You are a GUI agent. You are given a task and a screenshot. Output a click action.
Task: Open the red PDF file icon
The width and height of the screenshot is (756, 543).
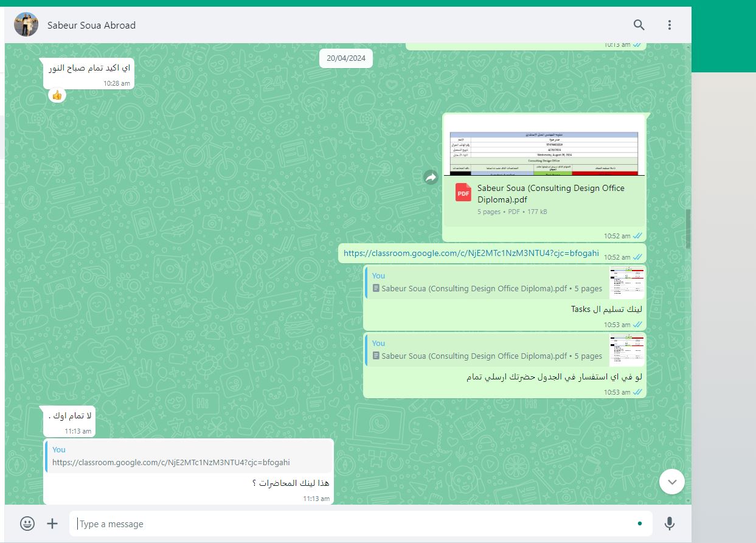click(463, 193)
